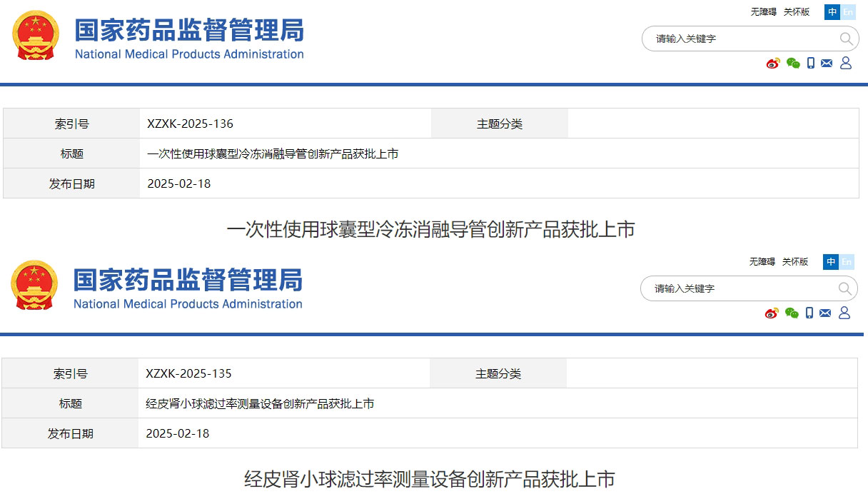The height and width of the screenshot is (499, 868).
Task: Click title cell 一次性使用球囊型冷冻消融导管创新产品获批上市 in table
Action: tap(273, 153)
